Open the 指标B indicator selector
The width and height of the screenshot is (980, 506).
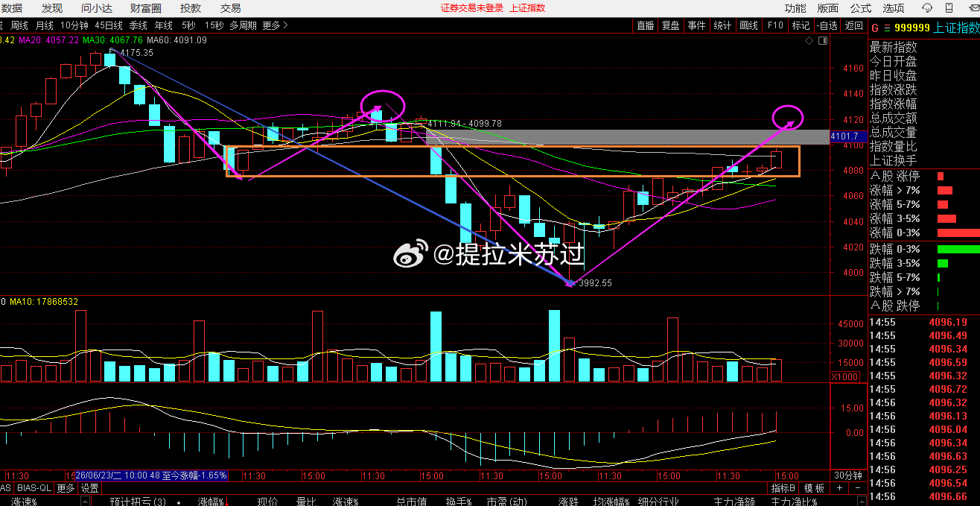click(x=783, y=488)
